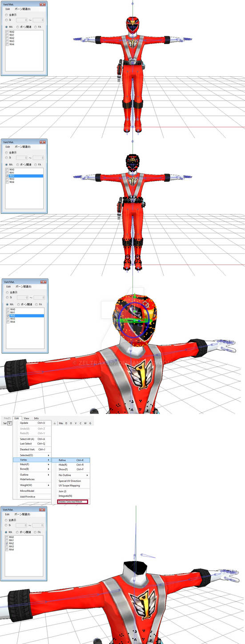Expand the Mesh(F) submenu

pos(32,464)
